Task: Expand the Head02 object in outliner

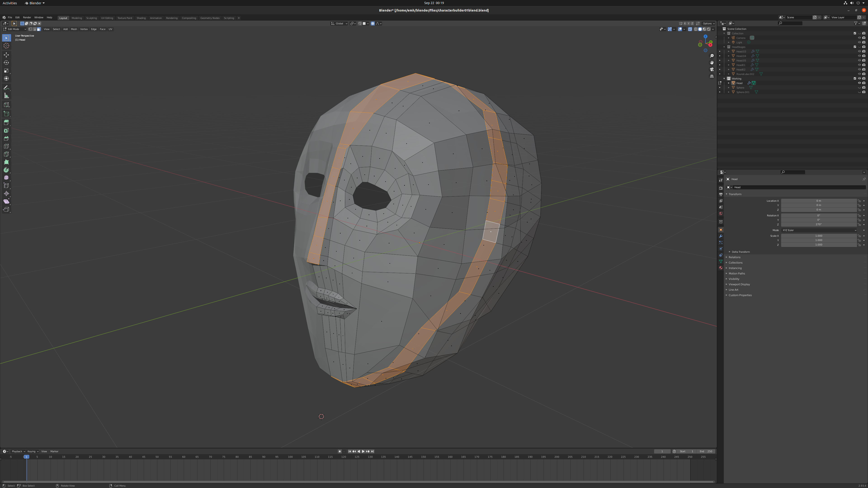Action: [x=729, y=70]
